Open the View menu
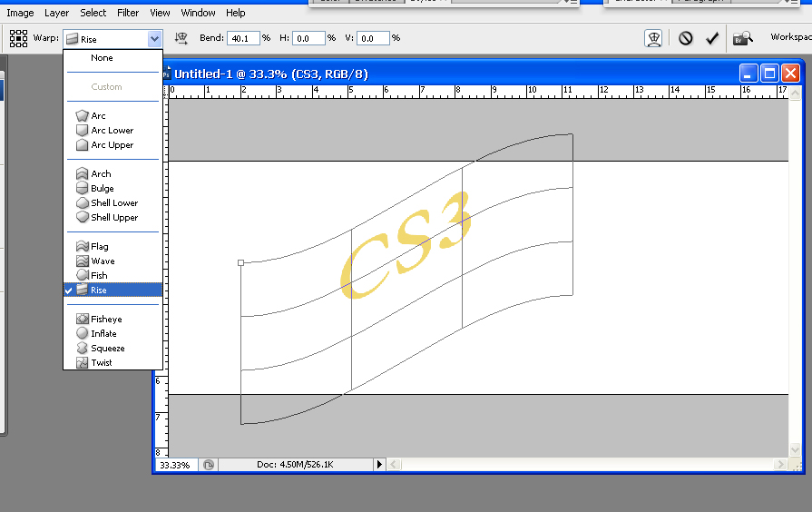The width and height of the screenshot is (812, 512). pyautogui.click(x=160, y=13)
